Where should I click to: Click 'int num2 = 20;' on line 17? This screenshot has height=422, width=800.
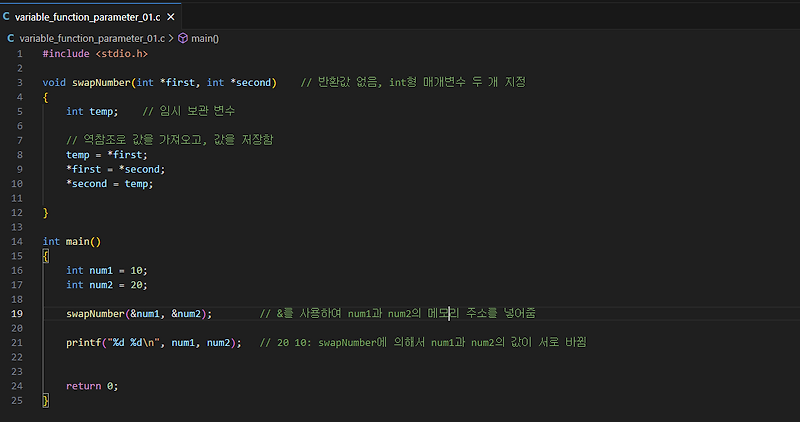[x=107, y=285]
